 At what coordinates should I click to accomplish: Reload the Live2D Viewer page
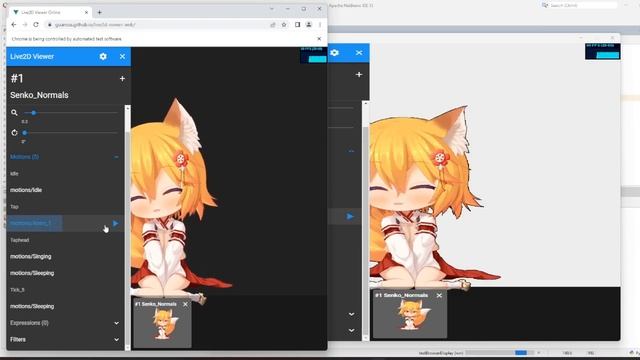(x=36, y=25)
